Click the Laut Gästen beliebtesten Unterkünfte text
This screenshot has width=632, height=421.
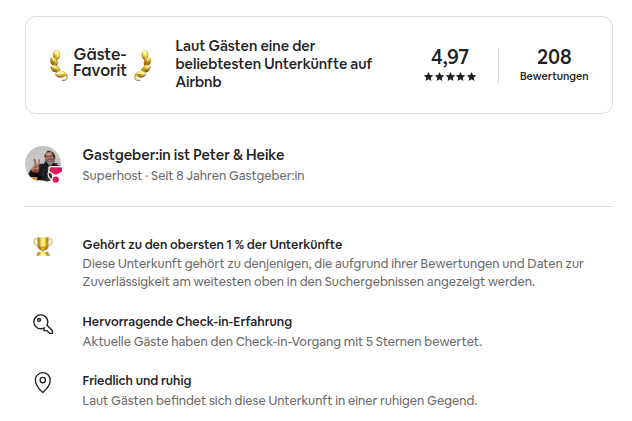pyautogui.click(x=273, y=64)
